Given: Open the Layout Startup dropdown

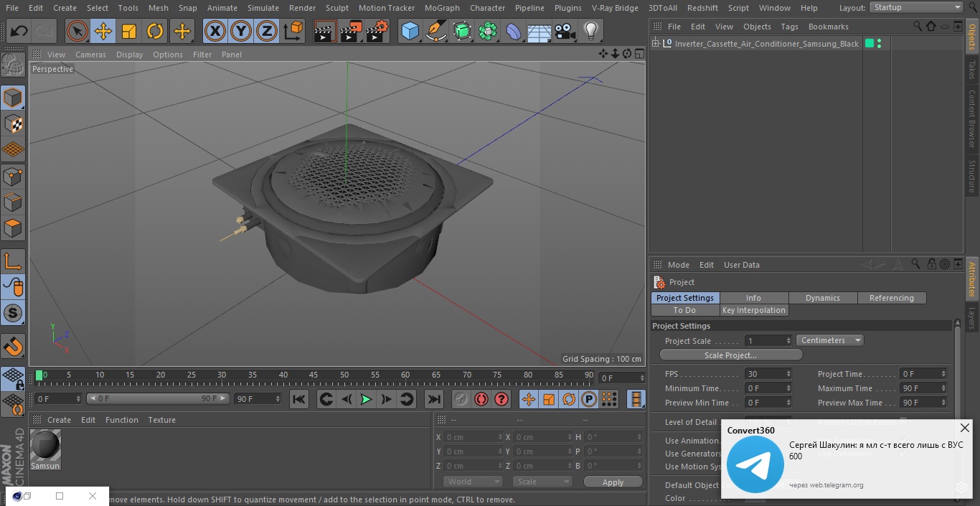Looking at the screenshot, I should click(916, 7).
